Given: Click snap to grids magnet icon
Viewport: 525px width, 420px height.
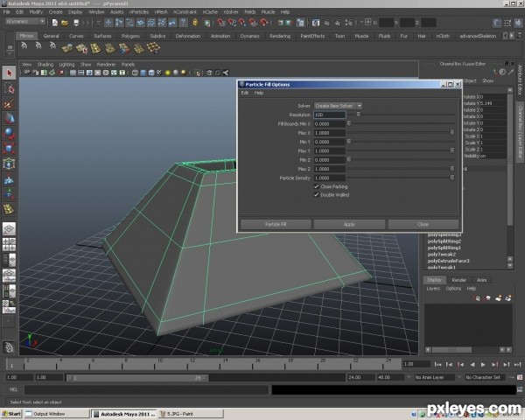Looking at the screenshot, I should (x=221, y=23).
